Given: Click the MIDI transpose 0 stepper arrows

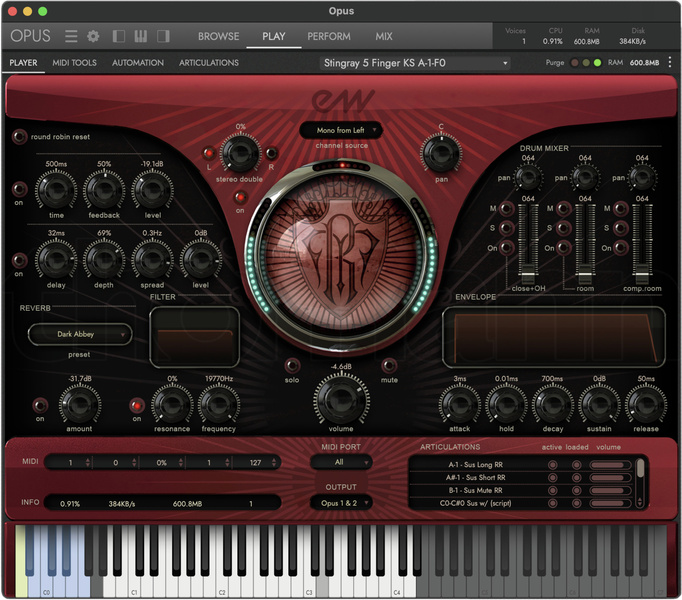Looking at the screenshot, I should click(x=134, y=463).
